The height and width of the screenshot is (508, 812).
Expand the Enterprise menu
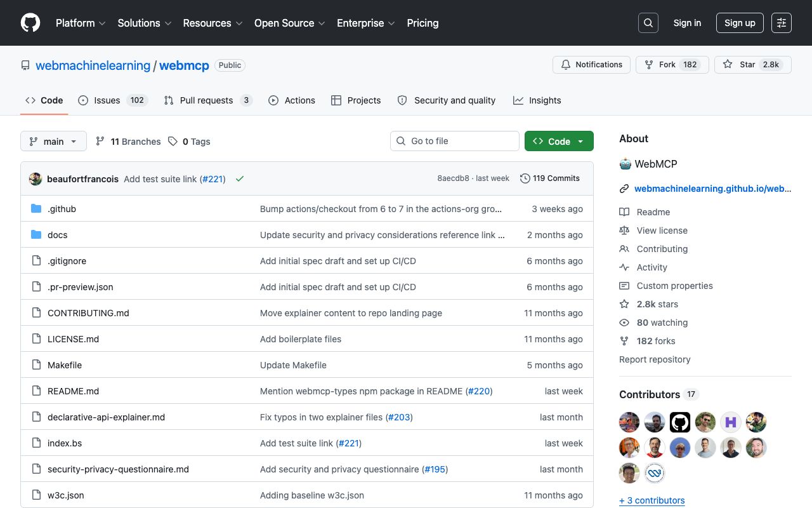pyautogui.click(x=365, y=23)
